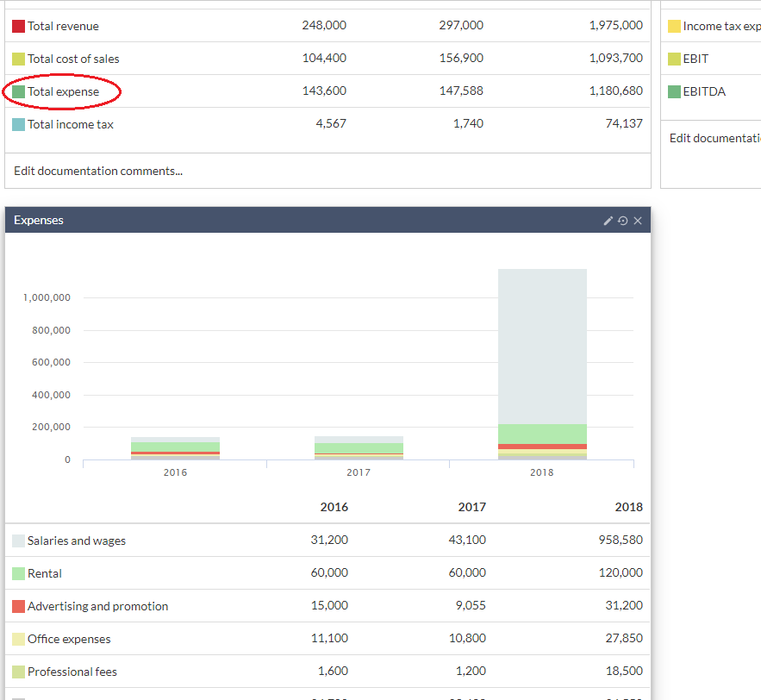Open Edit documentation comments below Total income tax
Screen dimensions: 761x700
pos(98,171)
